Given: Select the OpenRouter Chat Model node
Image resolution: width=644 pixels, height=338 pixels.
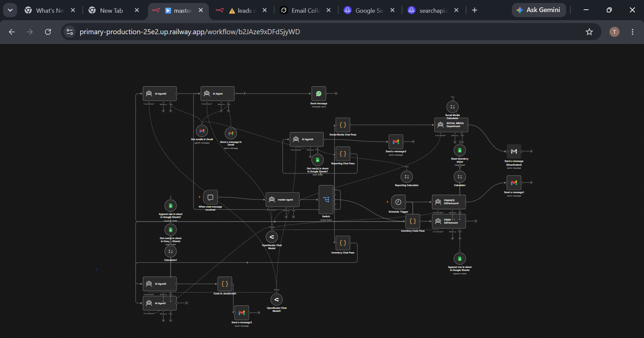Looking at the screenshot, I should [272, 237].
